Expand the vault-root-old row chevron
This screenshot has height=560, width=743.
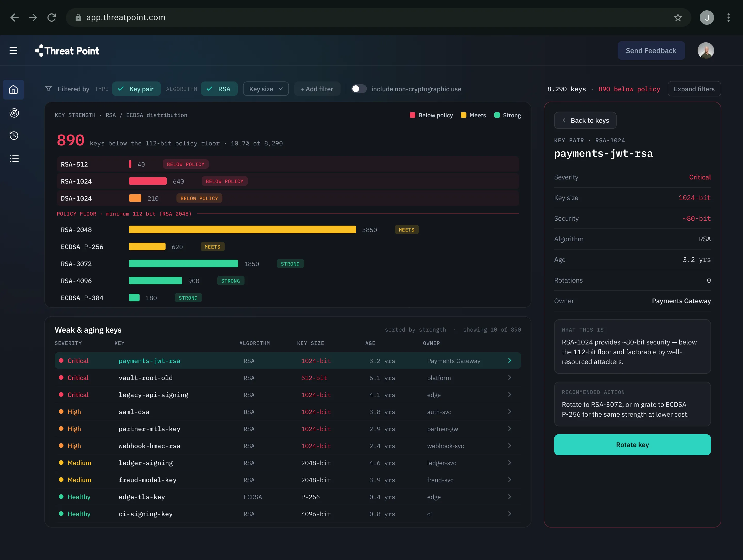tap(510, 378)
